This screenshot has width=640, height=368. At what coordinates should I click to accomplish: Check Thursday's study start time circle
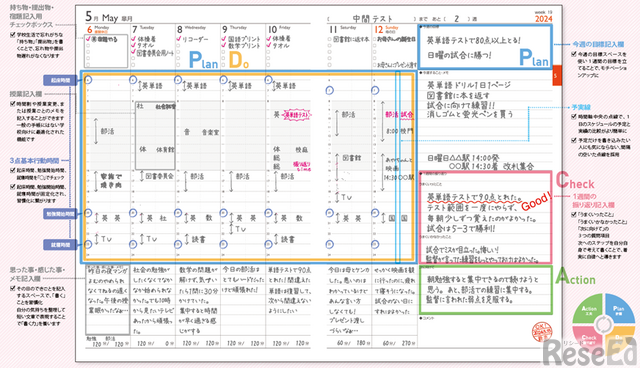pyautogui.click(x=223, y=213)
